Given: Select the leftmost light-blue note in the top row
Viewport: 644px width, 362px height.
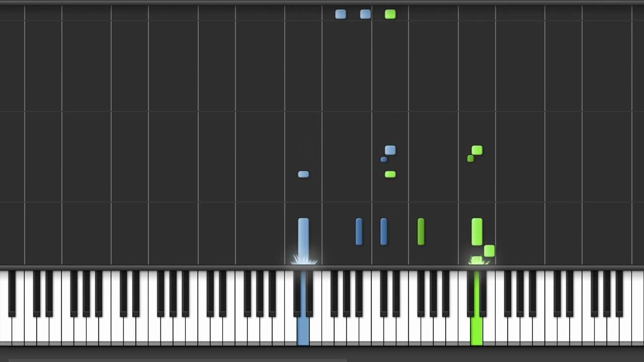Looking at the screenshot, I should 341,15.
